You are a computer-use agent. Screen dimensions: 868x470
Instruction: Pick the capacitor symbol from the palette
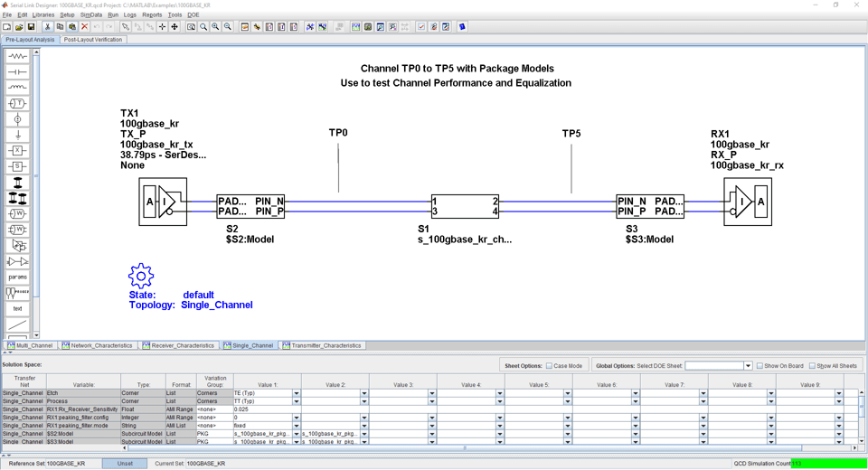point(17,72)
